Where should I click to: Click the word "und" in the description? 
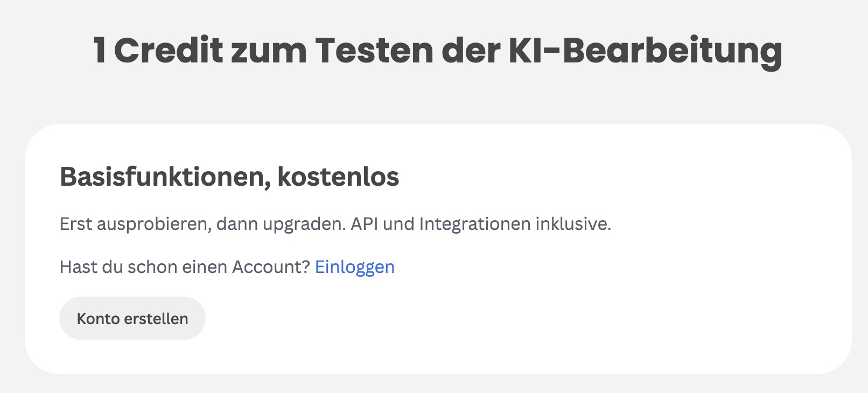click(x=398, y=224)
